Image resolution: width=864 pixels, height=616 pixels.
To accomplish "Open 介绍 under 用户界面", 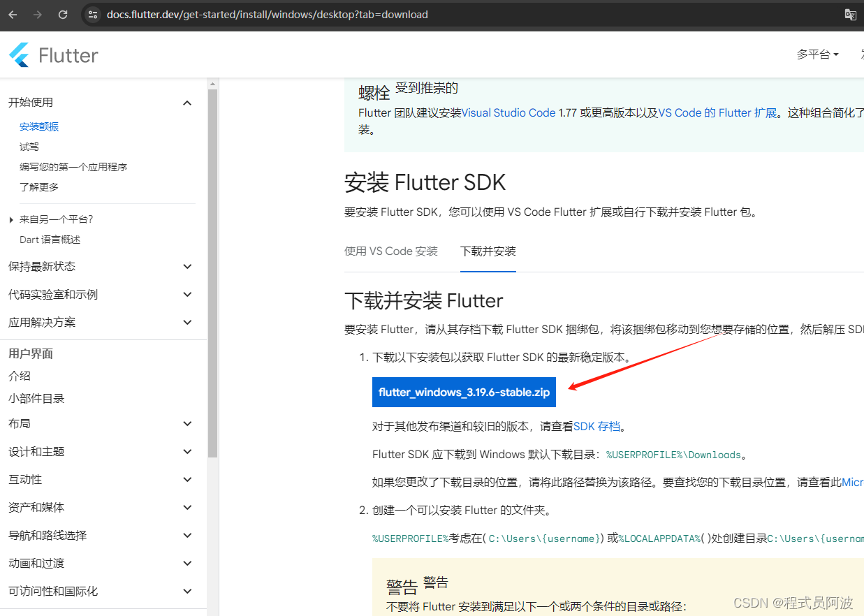I will [x=20, y=376].
